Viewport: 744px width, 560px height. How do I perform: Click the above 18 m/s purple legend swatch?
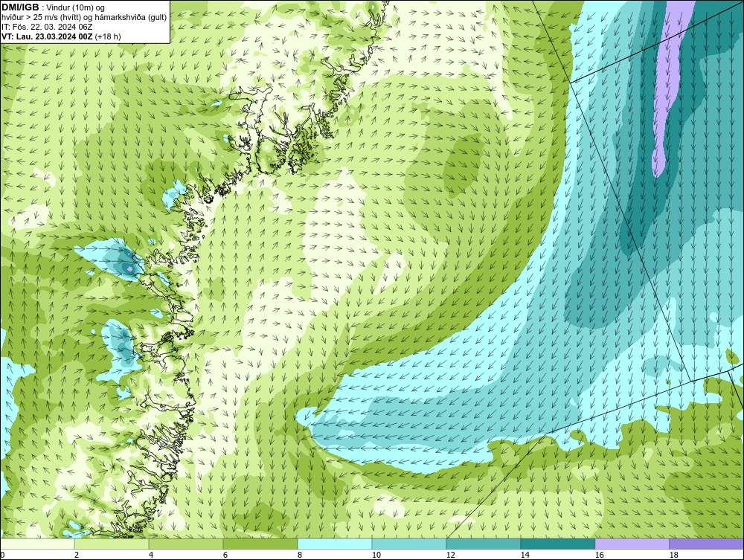click(706, 544)
